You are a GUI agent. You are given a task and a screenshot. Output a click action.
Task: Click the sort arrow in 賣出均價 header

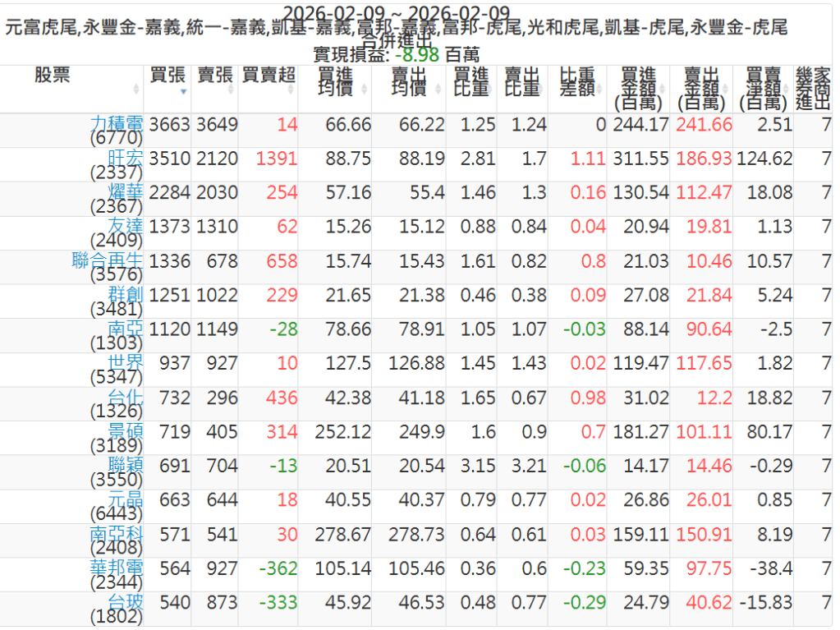click(x=438, y=88)
